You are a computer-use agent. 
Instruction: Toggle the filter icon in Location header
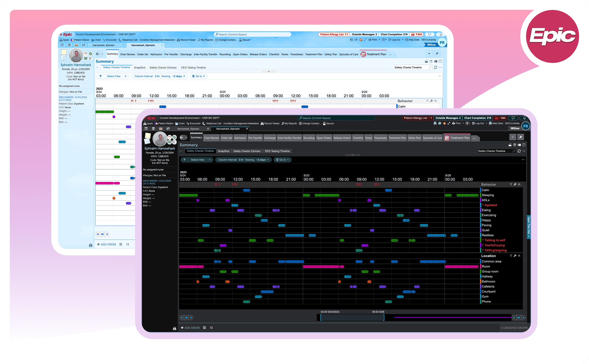click(x=511, y=256)
